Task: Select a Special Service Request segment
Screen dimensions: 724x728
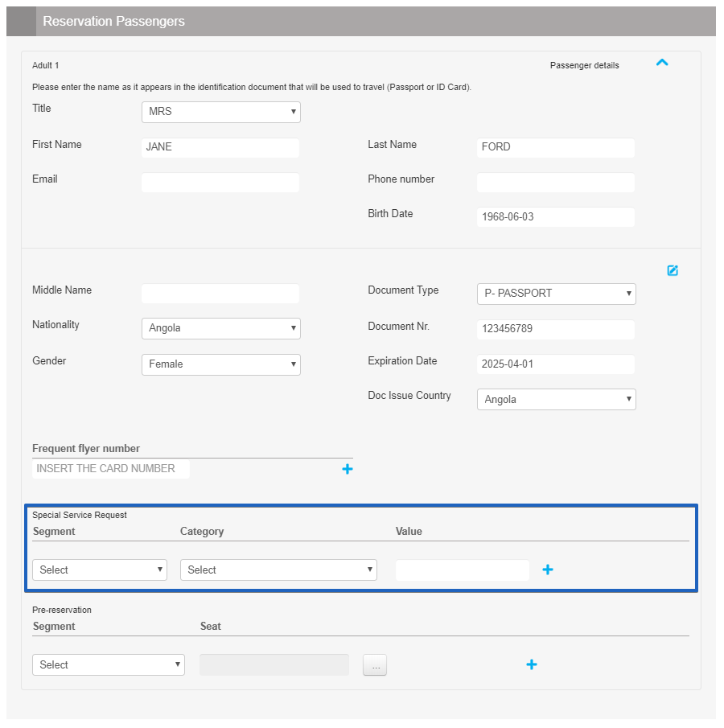Action: click(100, 570)
